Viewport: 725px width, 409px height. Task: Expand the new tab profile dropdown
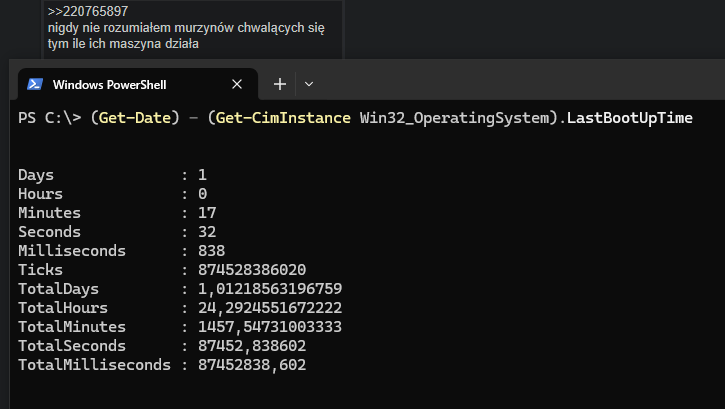[x=309, y=84]
